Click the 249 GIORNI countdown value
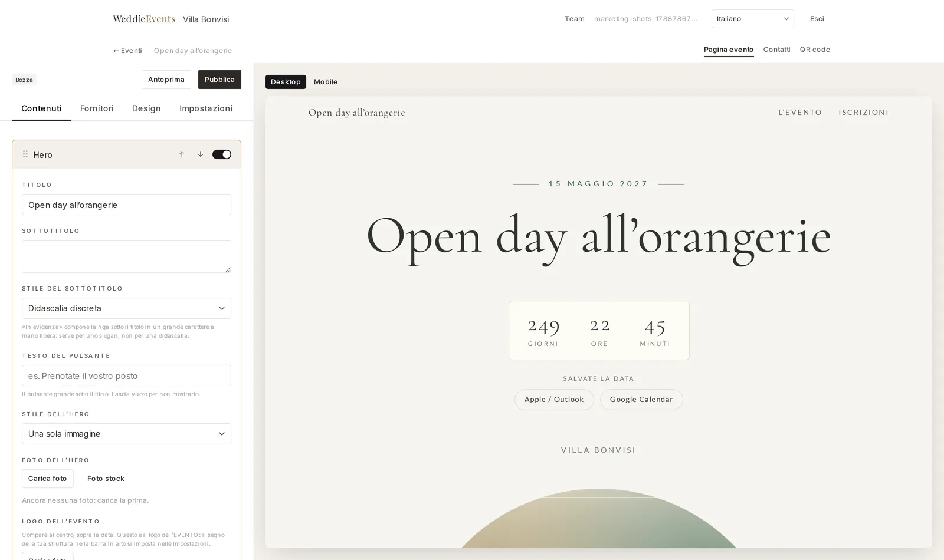The image size is (944, 560). point(543,331)
